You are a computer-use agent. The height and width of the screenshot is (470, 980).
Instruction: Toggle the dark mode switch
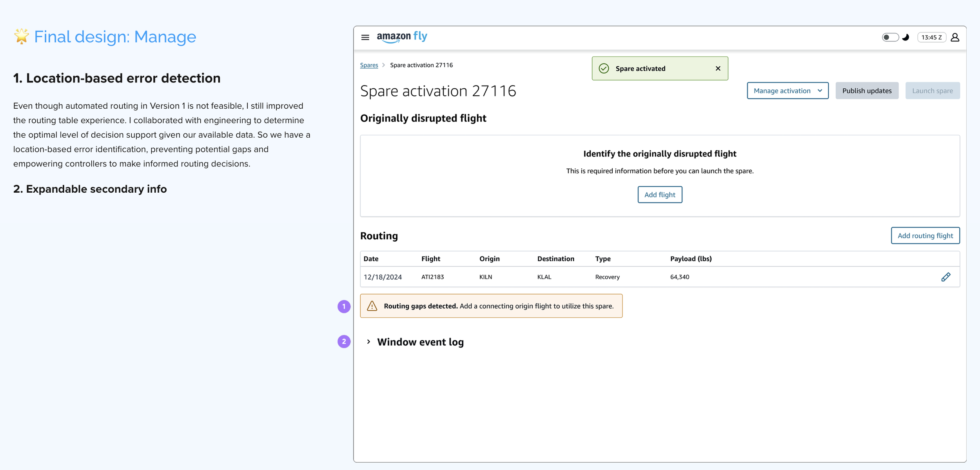point(890,37)
